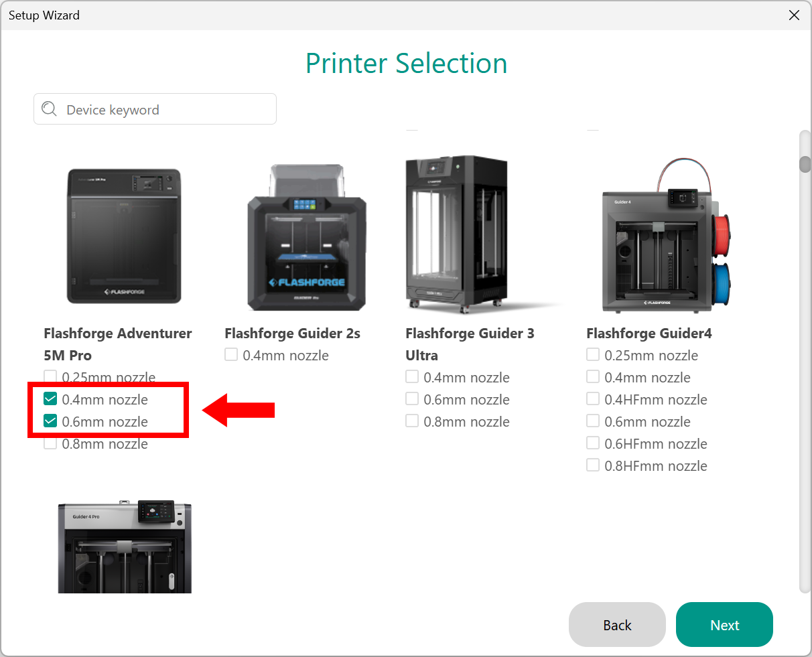Tick Guider 3 Ultra 0.8mm nozzle
The image size is (812, 657).
point(412,421)
